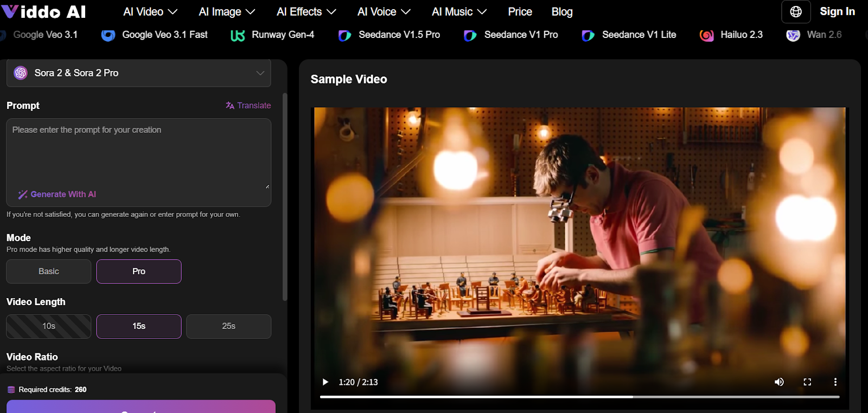Mute the sample video volume
The image size is (868, 413).
tap(779, 382)
